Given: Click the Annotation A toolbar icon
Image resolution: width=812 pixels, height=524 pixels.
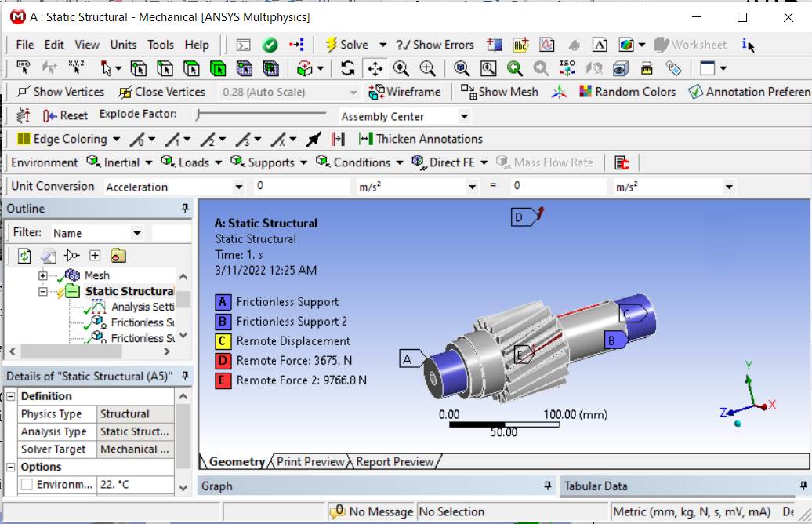Looking at the screenshot, I should 600,45.
